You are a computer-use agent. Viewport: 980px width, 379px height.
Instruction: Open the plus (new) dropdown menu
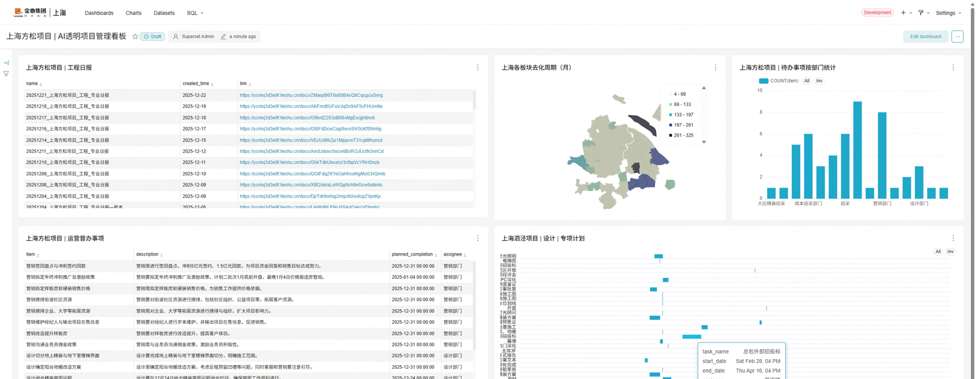[905, 13]
